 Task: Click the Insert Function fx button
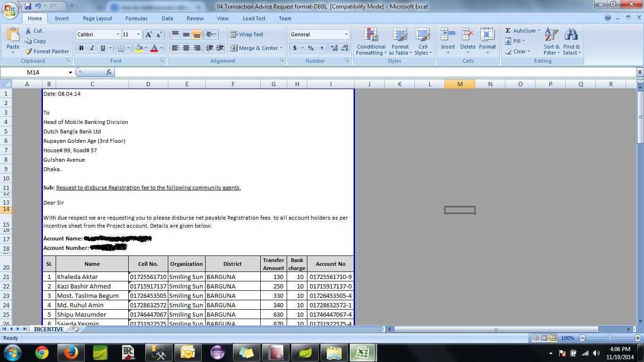point(109,72)
